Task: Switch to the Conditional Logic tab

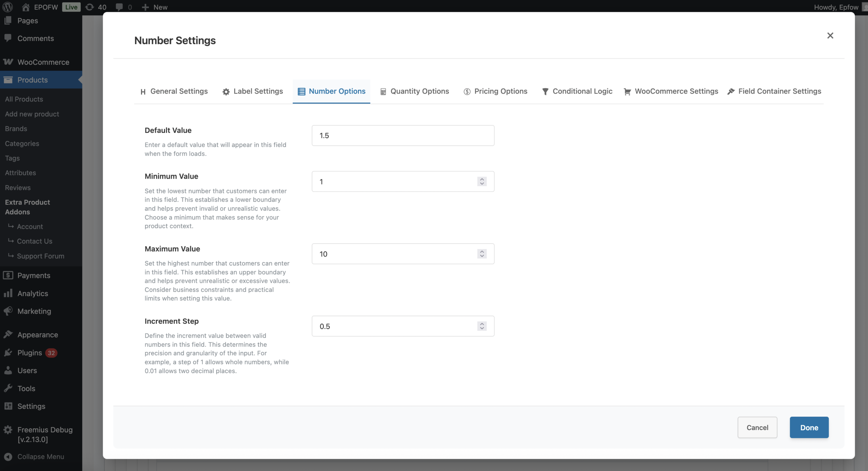Action: (577, 91)
